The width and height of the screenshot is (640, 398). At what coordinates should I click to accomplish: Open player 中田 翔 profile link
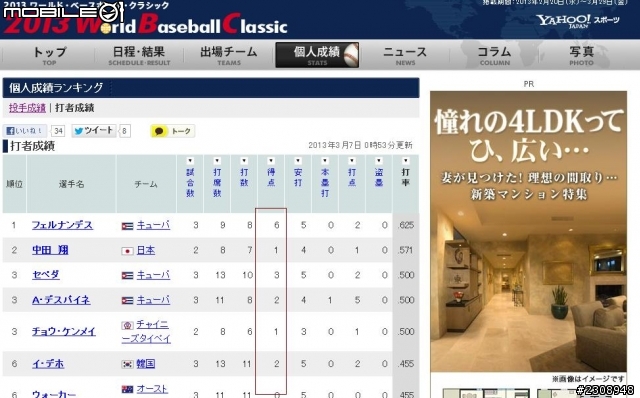[50, 250]
